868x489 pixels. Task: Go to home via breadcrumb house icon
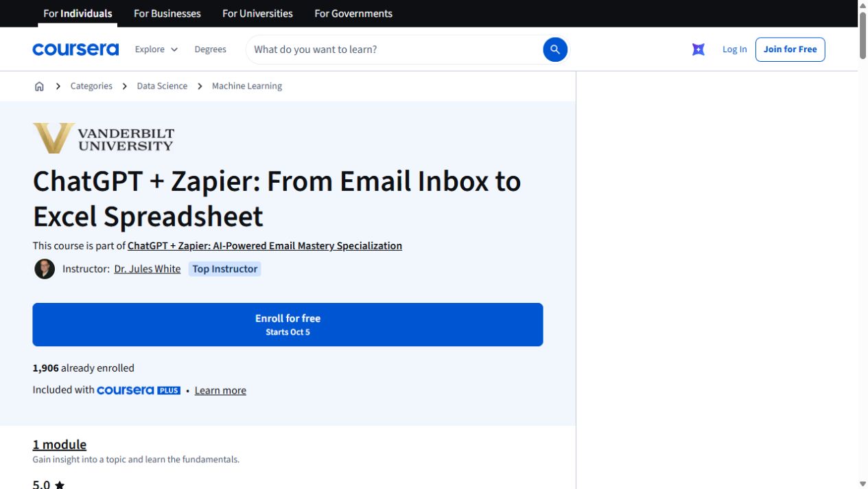[x=39, y=86]
